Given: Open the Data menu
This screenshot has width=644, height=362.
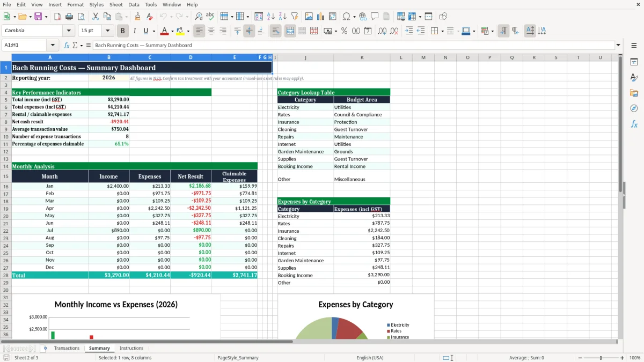Looking at the screenshot, I should [x=134, y=4].
